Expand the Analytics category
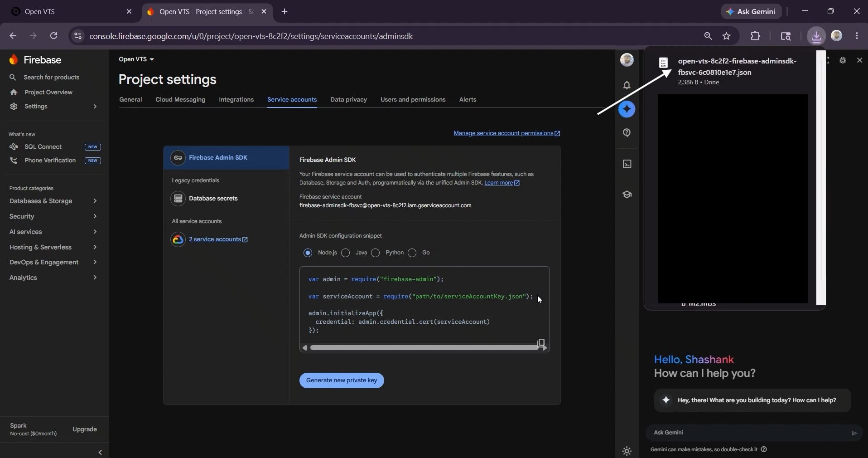 (x=95, y=278)
